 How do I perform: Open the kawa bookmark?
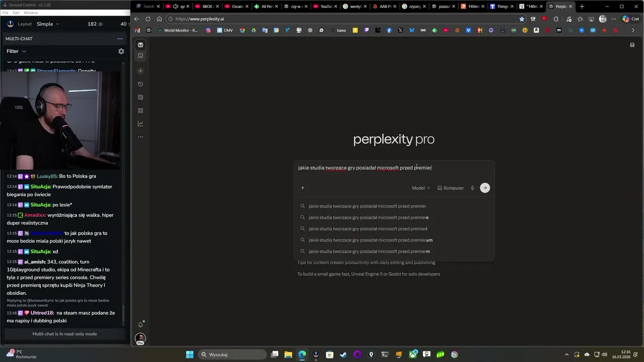tap(338, 30)
